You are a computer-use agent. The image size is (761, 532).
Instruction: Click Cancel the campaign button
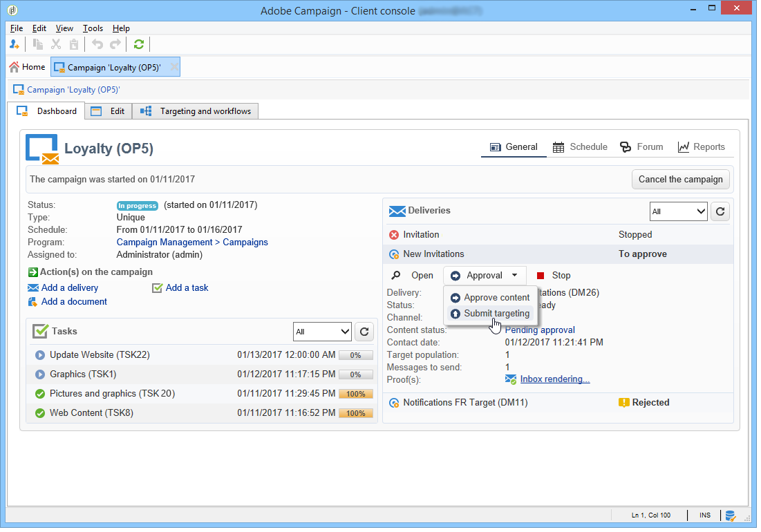pos(680,180)
